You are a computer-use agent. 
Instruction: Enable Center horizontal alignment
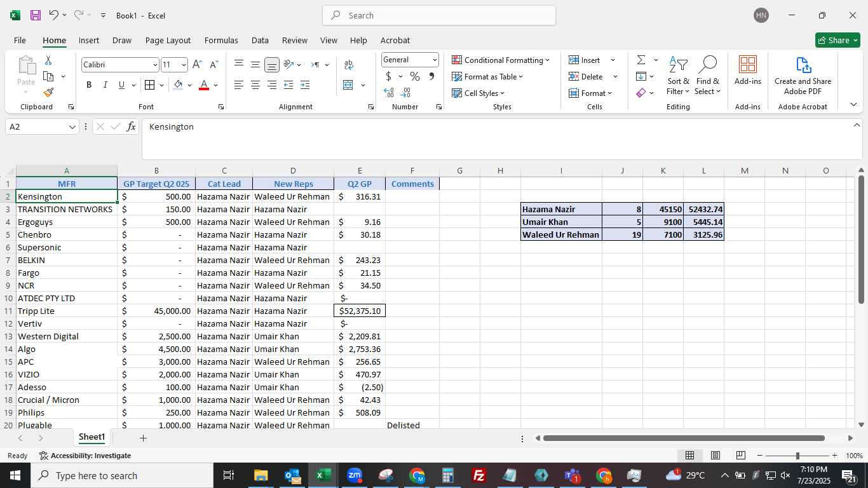[255, 85]
